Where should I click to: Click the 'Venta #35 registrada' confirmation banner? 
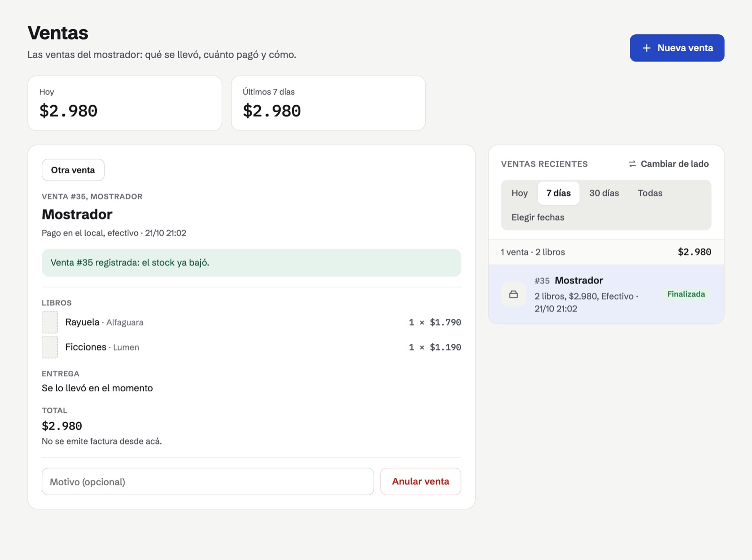251,263
